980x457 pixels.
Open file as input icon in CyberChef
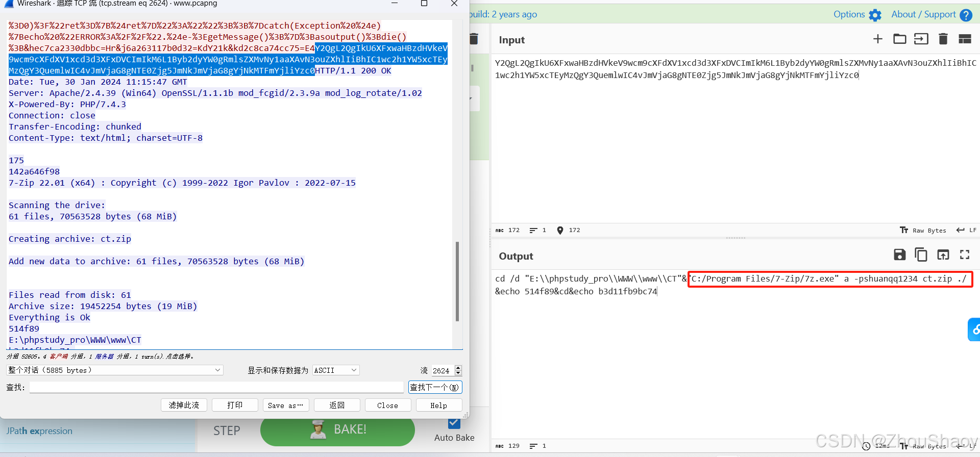click(x=921, y=39)
